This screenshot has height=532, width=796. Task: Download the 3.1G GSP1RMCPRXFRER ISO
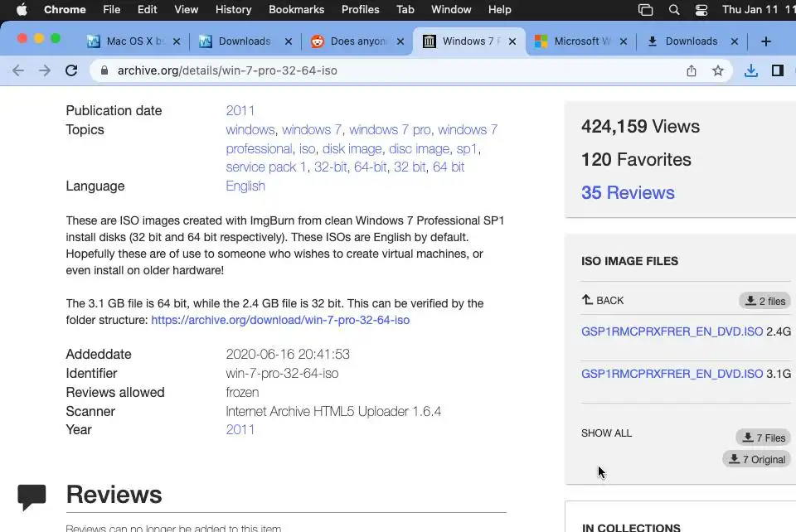point(672,373)
